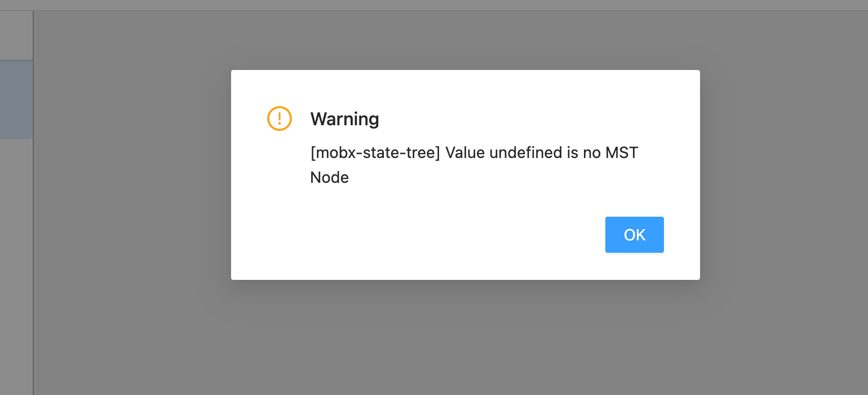Select the highlighted blue-gray sidebar item
This screenshot has height=395, width=868.
point(16,99)
